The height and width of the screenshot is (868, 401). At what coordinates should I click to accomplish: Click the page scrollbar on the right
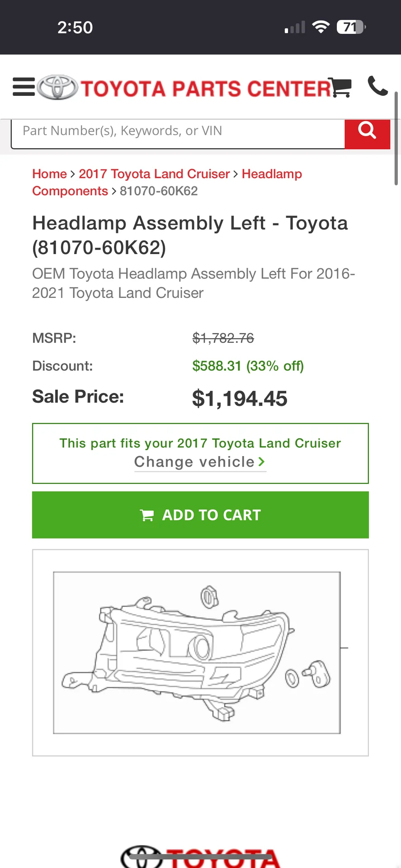[396, 138]
